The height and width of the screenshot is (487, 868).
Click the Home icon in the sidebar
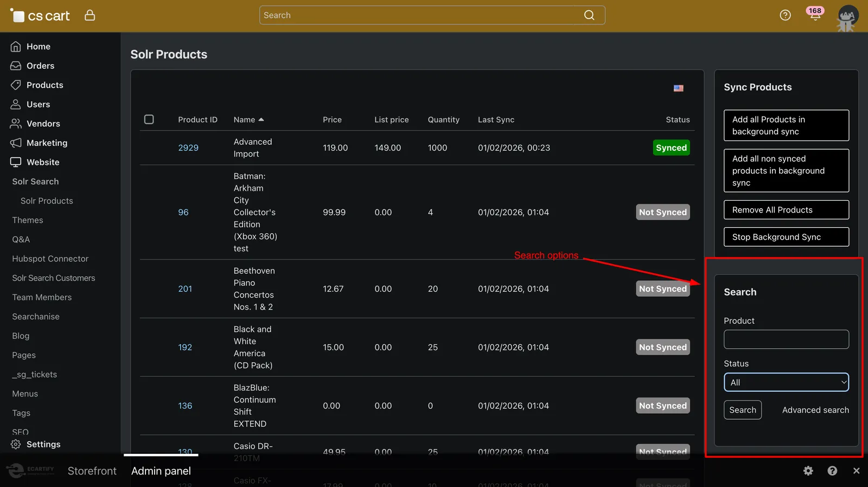(16, 47)
